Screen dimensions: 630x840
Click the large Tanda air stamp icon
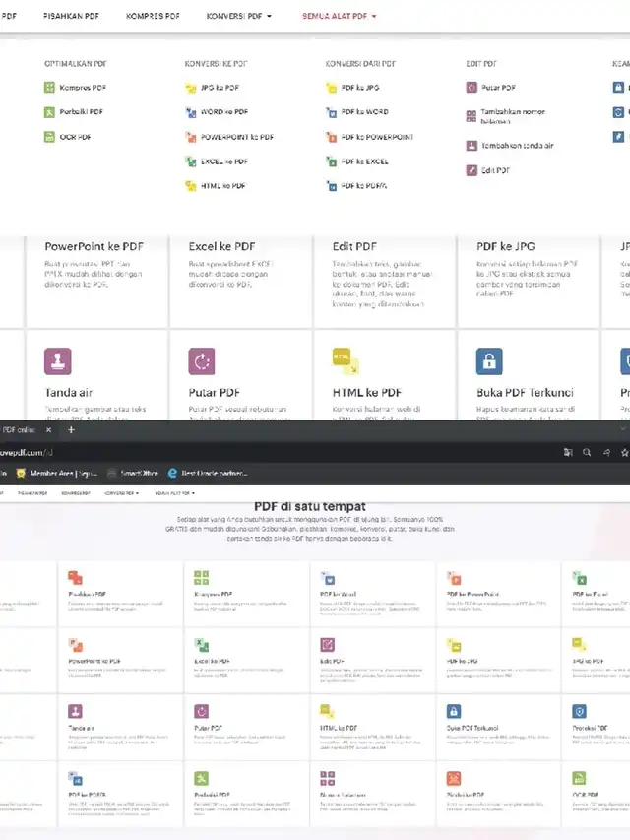point(58,361)
